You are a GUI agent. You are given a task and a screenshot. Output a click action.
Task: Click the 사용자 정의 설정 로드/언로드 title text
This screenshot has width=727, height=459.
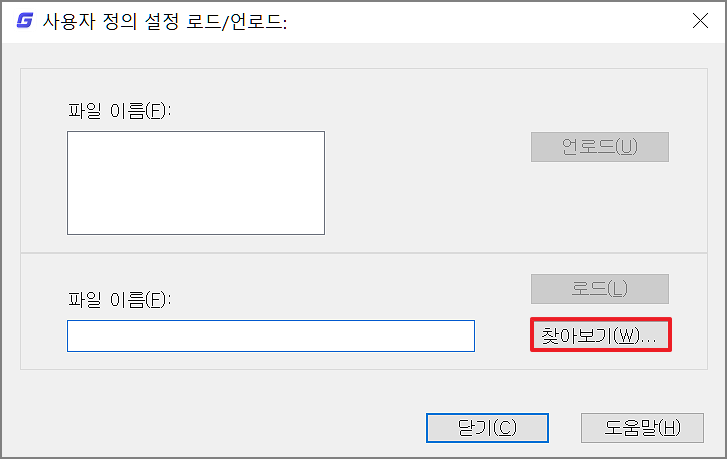tap(165, 21)
